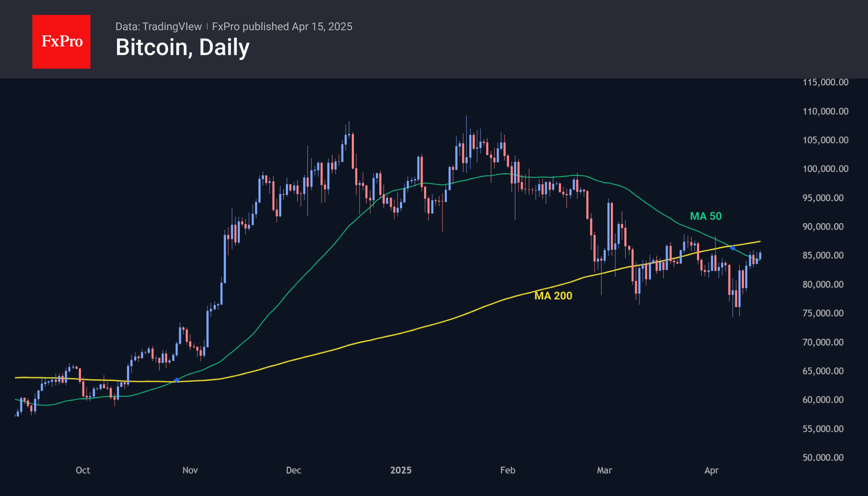Click the 2025 label on time axis
The image size is (868, 496).
click(x=401, y=470)
